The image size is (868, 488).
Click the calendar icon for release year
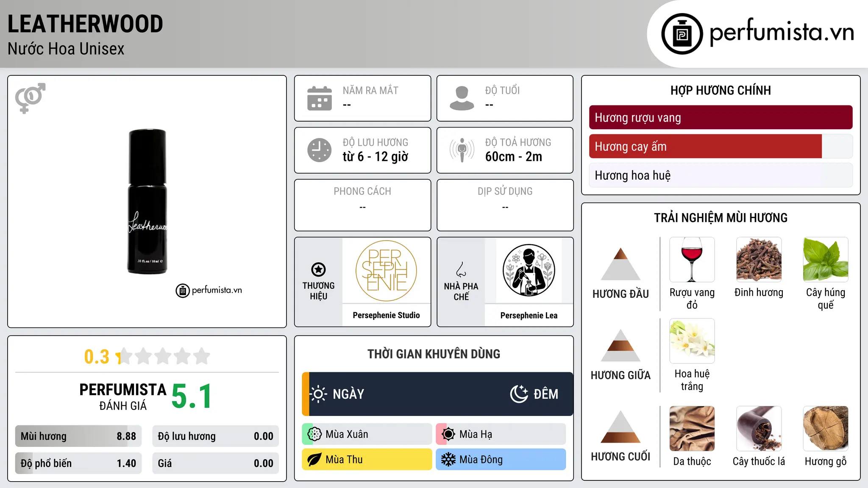click(x=320, y=98)
